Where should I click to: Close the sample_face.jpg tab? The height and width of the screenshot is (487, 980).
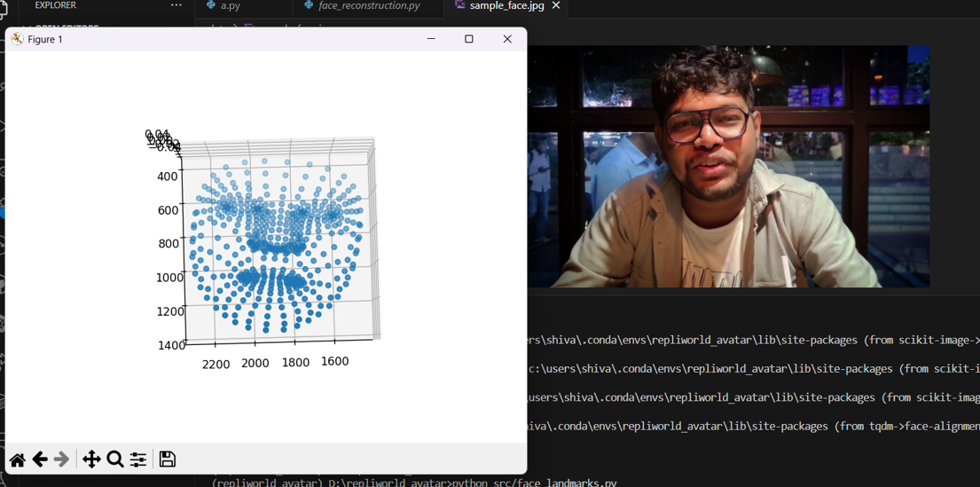point(556,6)
